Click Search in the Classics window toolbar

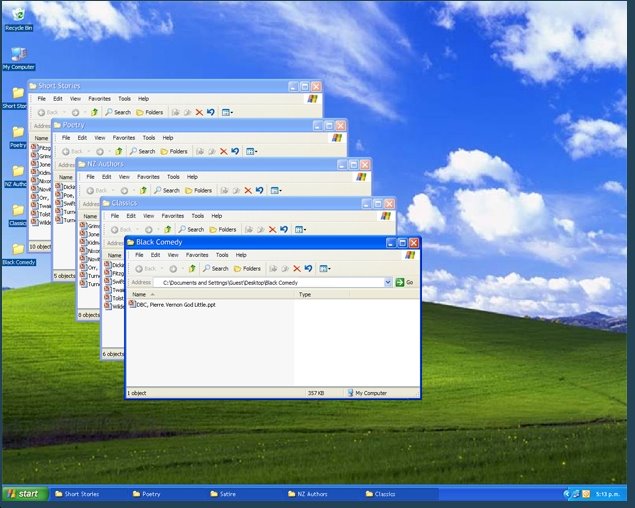pyautogui.click(x=191, y=229)
